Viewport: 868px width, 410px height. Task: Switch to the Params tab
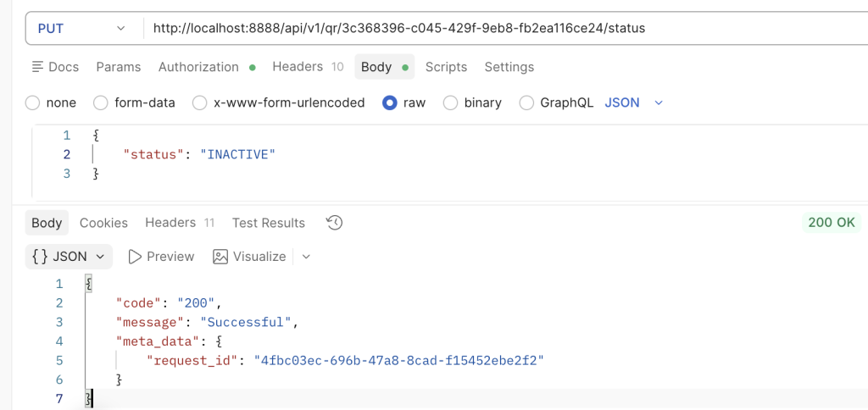(118, 67)
